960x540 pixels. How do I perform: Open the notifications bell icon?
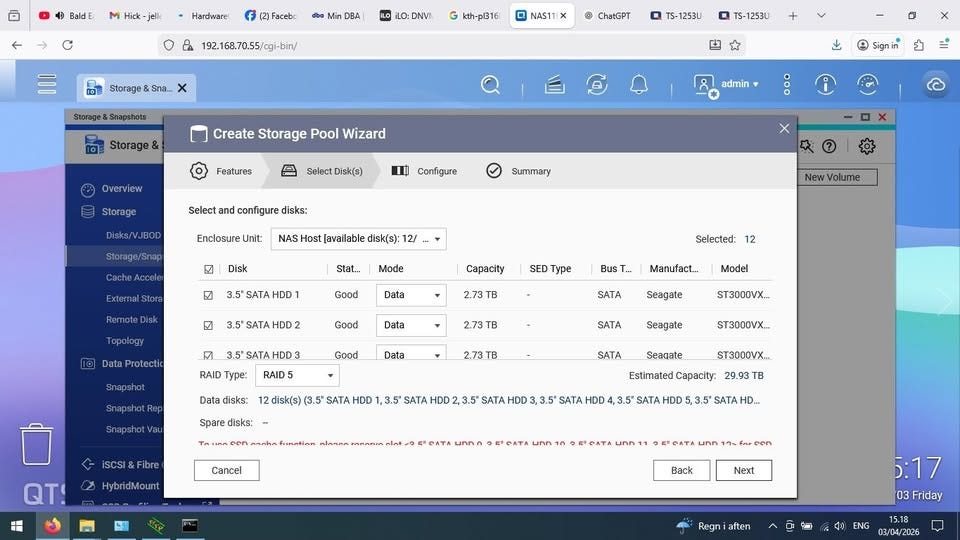click(639, 85)
